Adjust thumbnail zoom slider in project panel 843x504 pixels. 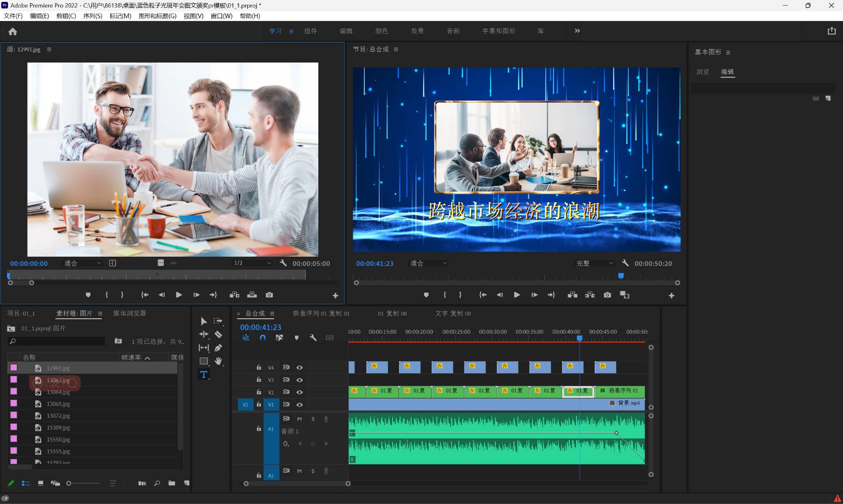pyautogui.click(x=69, y=483)
